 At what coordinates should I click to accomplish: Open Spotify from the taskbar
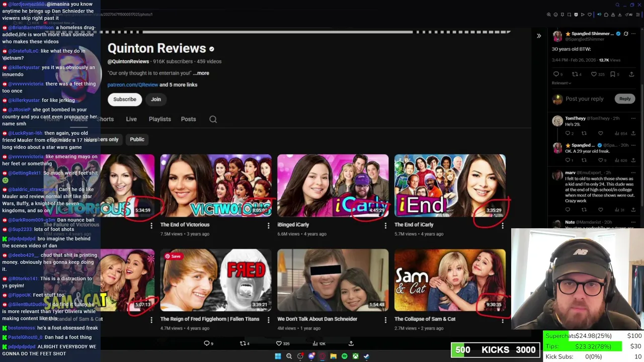pos(344,356)
